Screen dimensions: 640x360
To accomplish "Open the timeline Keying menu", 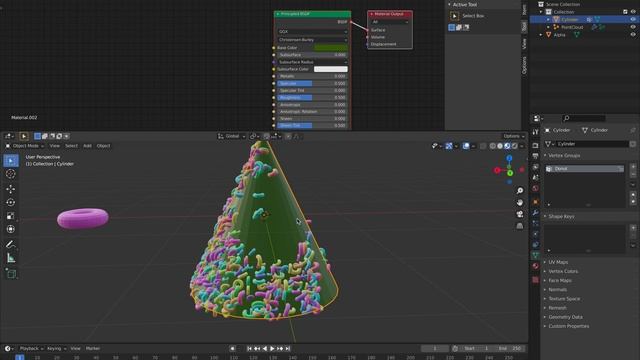I will (x=56, y=349).
